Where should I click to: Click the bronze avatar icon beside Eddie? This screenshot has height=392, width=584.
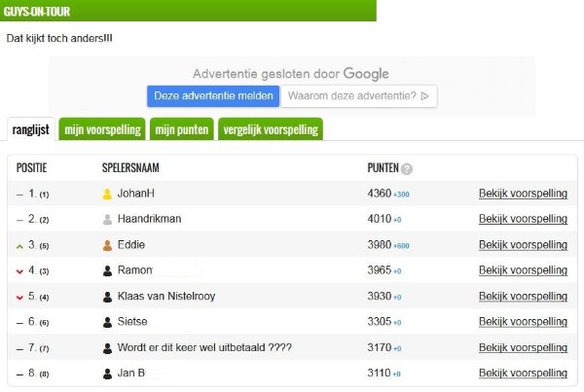coord(107,245)
